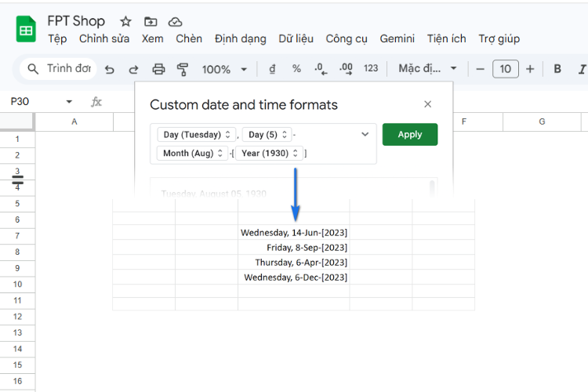Select row 16 header

tap(17, 381)
